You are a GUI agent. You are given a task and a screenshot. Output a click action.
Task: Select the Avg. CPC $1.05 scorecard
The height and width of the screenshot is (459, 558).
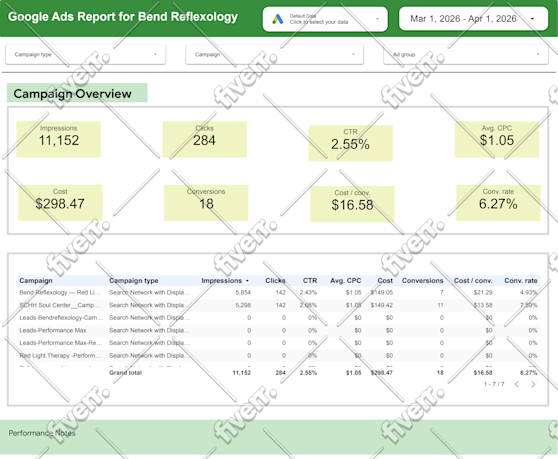click(x=497, y=139)
